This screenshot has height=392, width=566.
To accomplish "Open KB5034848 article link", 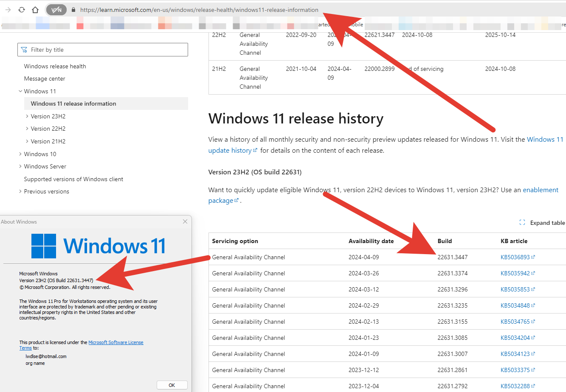I will tap(518, 305).
